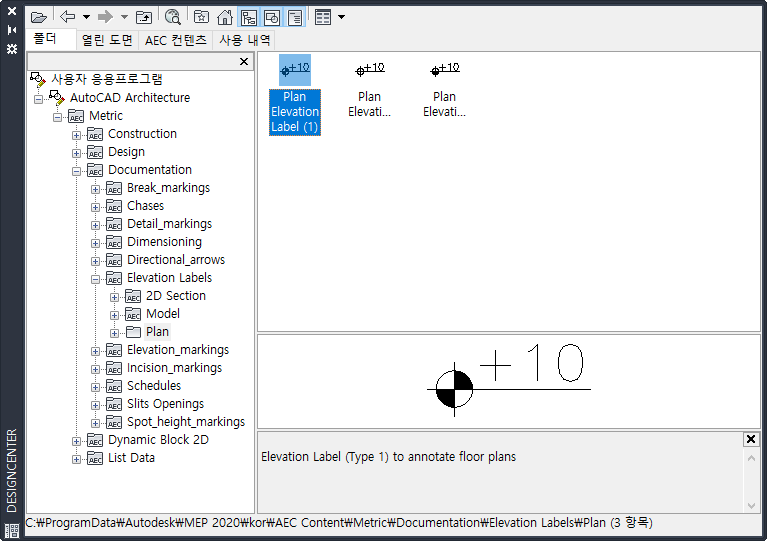Close the description pane with X
The image size is (767, 541).
pyautogui.click(x=751, y=439)
